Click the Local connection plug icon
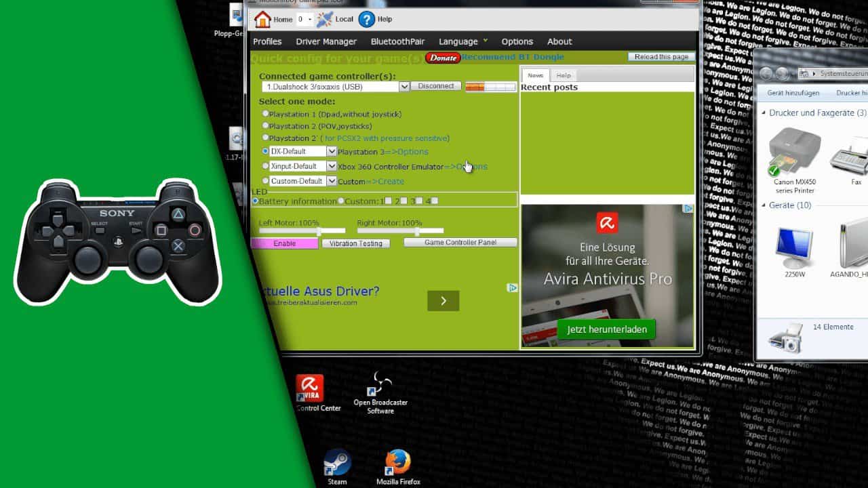Screen dimensions: 868x488 point(325,19)
